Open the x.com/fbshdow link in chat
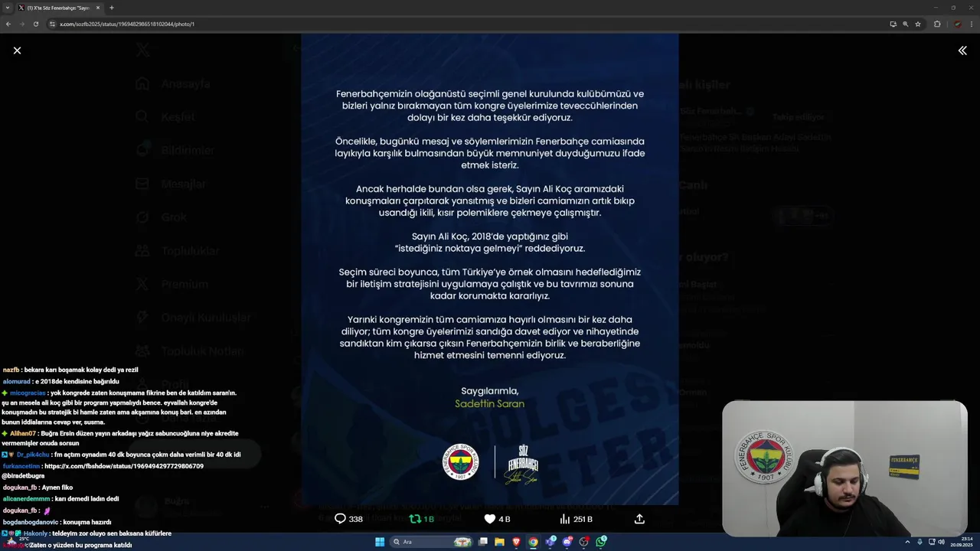980x551 pixels. pos(124,466)
